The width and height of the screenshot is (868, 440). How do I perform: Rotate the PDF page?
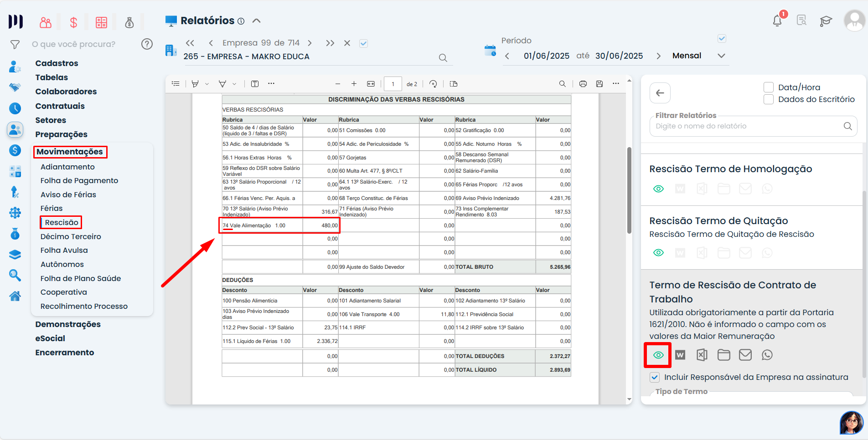(433, 84)
